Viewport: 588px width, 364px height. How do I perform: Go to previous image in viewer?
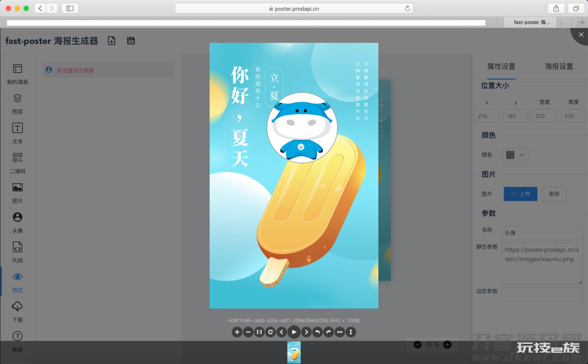[281, 332]
